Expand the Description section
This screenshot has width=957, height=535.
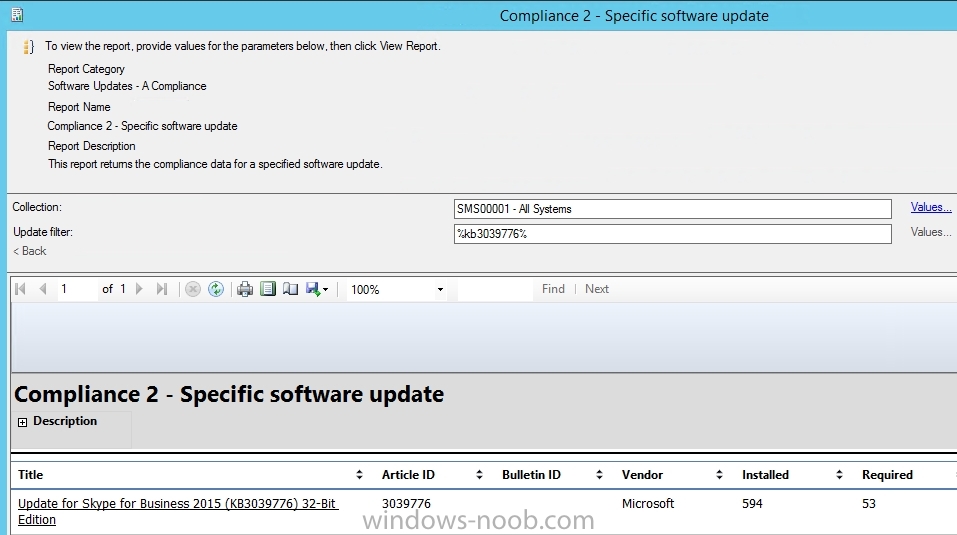(23, 422)
